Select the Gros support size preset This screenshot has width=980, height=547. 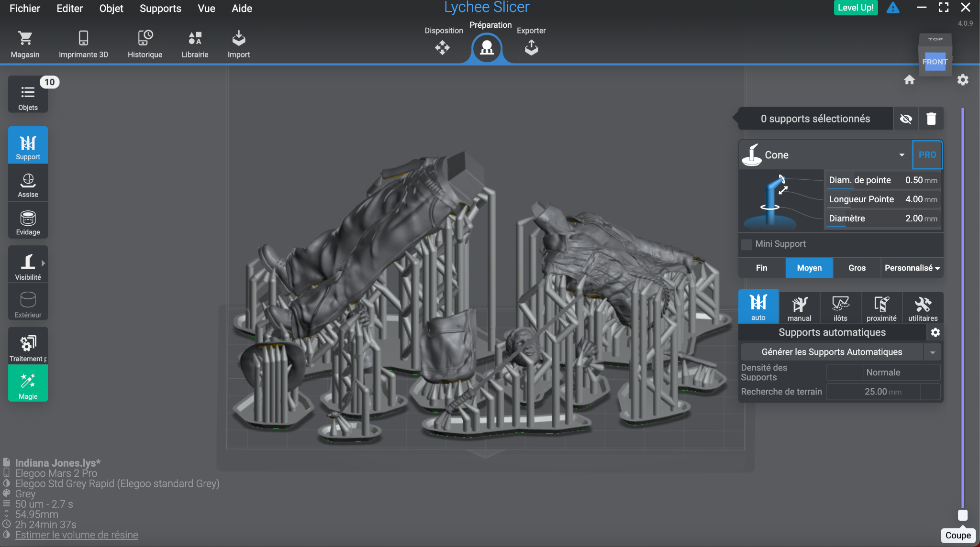pos(857,268)
